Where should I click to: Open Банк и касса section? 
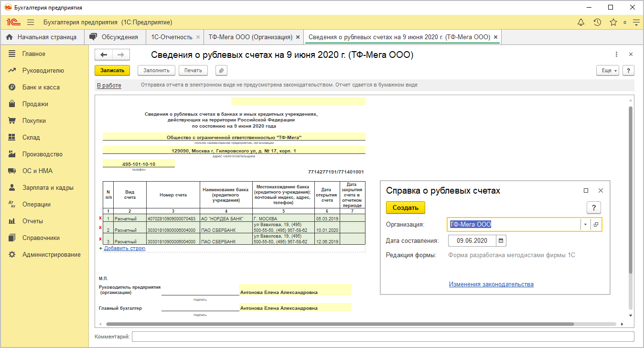(x=41, y=87)
